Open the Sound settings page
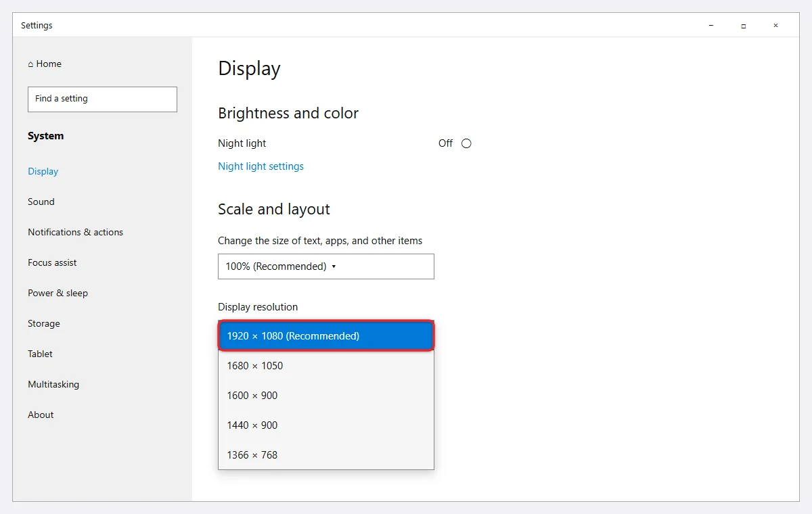 [41, 202]
